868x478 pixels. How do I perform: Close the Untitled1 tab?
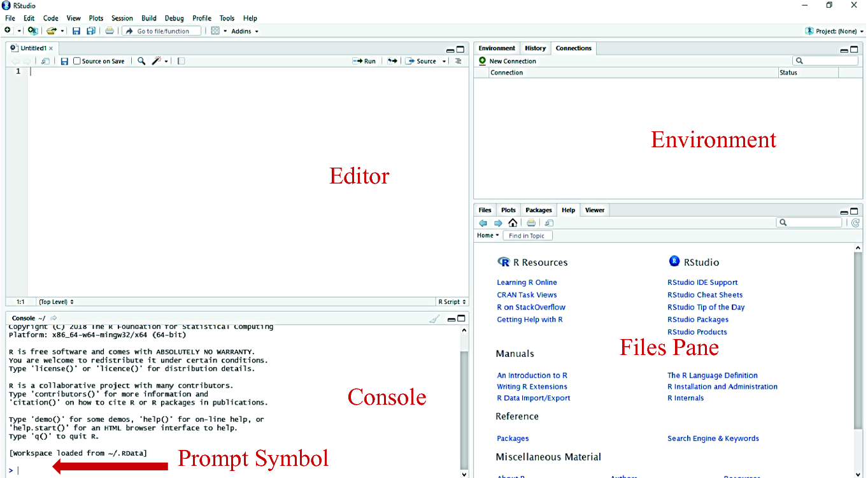pyautogui.click(x=51, y=48)
